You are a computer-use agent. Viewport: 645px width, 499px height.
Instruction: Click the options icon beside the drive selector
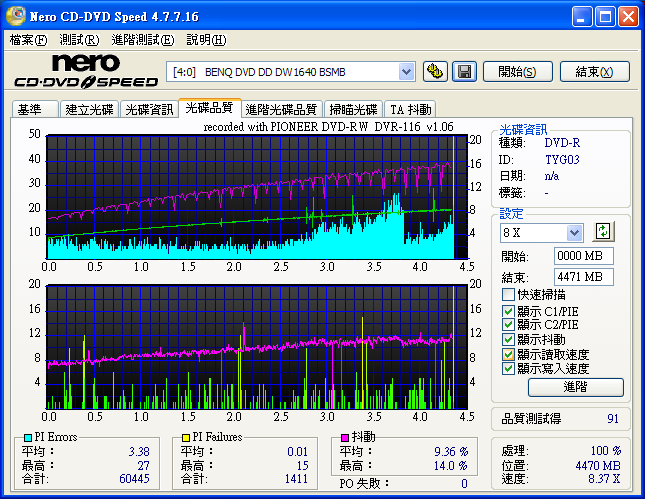click(x=434, y=71)
